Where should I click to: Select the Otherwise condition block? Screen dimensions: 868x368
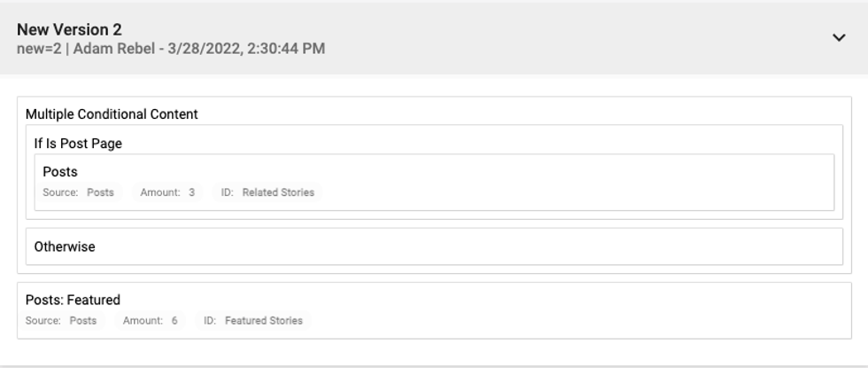(64, 247)
